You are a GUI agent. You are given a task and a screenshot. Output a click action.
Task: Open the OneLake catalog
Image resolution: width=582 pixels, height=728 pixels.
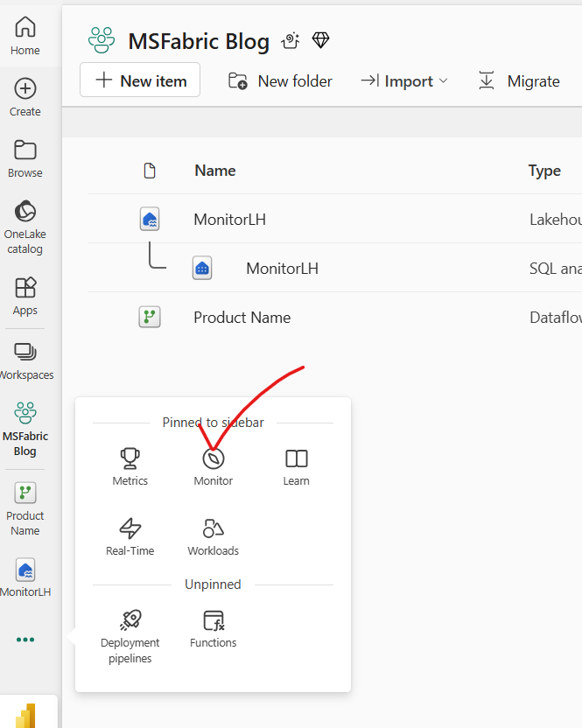pyautogui.click(x=25, y=227)
